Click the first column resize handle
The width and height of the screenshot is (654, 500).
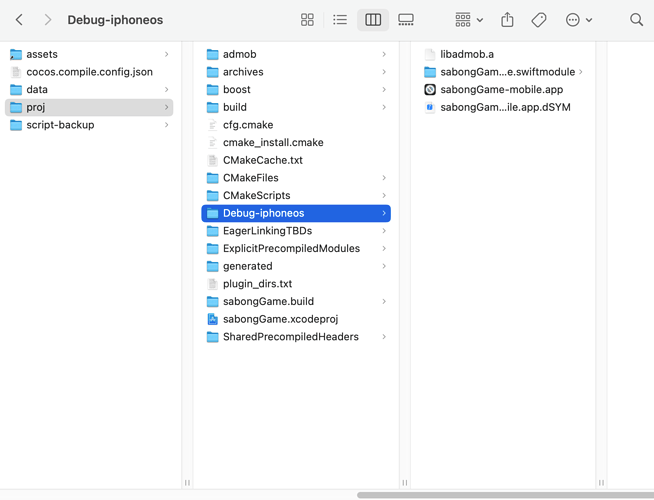[x=187, y=483]
